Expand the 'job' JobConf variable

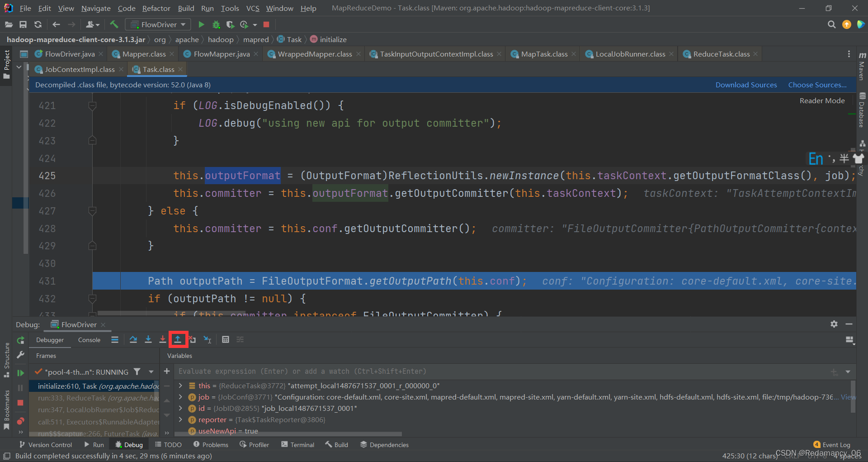180,397
